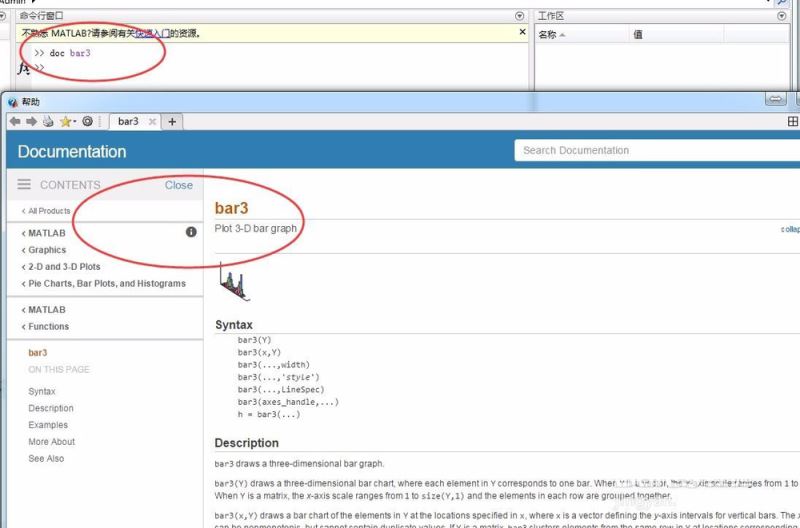This screenshot has height=528, width=800.
Task: Click the bar3(x,Y) syntax line
Action: [259, 353]
